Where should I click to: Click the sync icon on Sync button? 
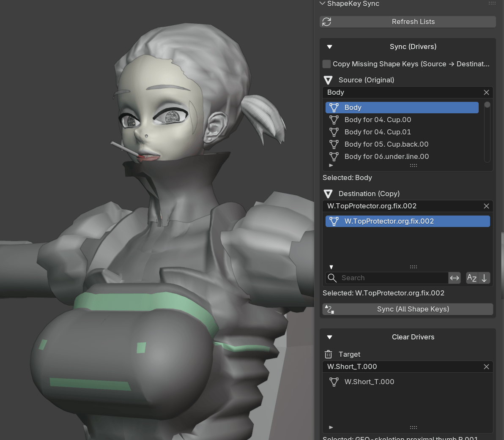pos(329,309)
